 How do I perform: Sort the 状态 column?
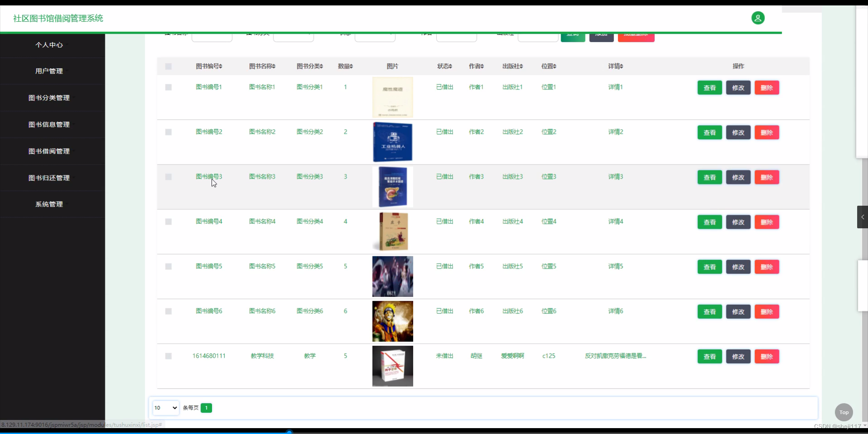click(x=444, y=66)
